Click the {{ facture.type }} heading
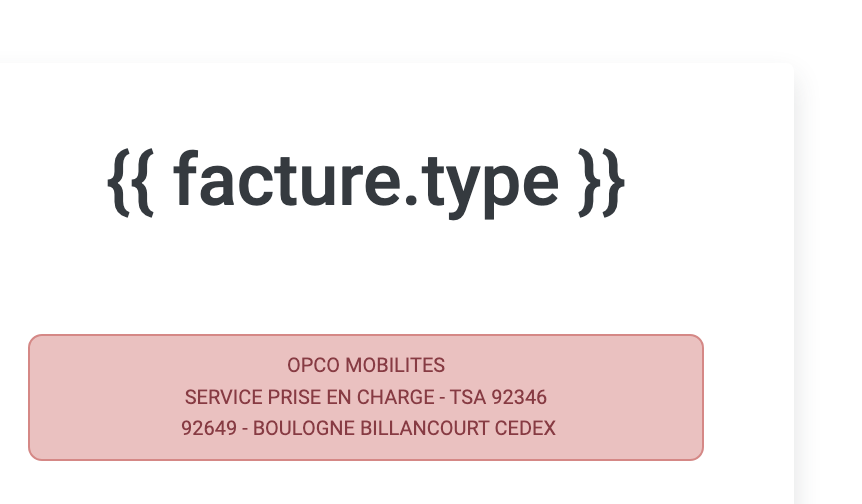Screen dimensions: 862x504 tap(366, 182)
